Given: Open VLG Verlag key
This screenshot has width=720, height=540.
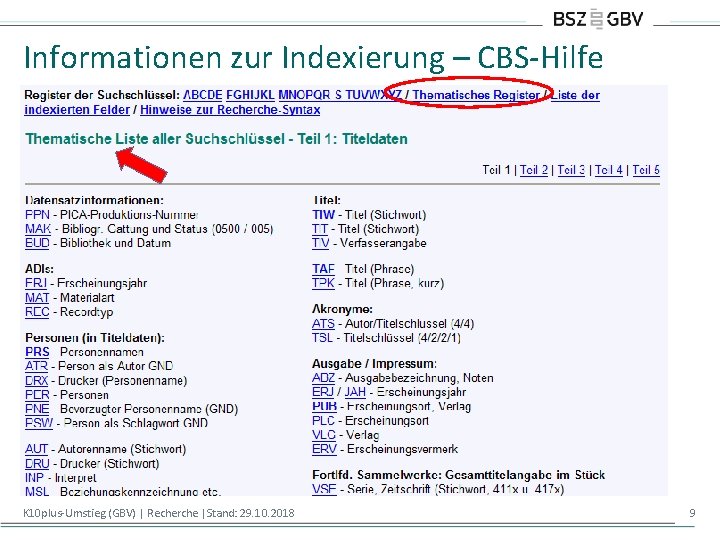Looking at the screenshot, I should coord(324,435).
